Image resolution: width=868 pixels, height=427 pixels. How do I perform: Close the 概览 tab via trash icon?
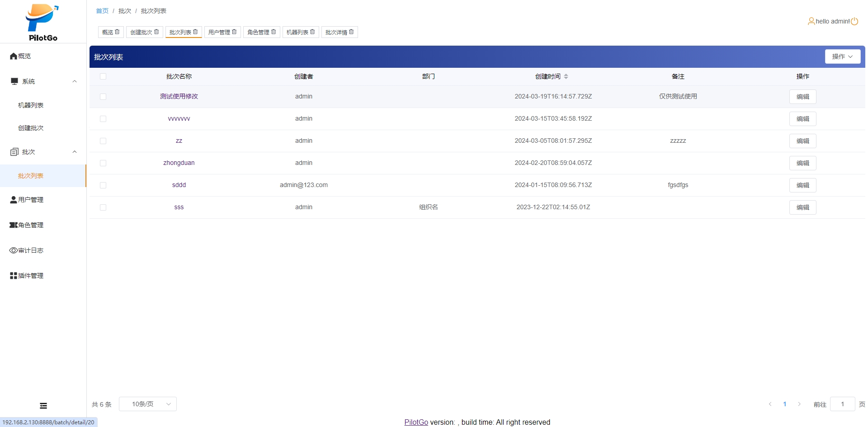(x=117, y=32)
